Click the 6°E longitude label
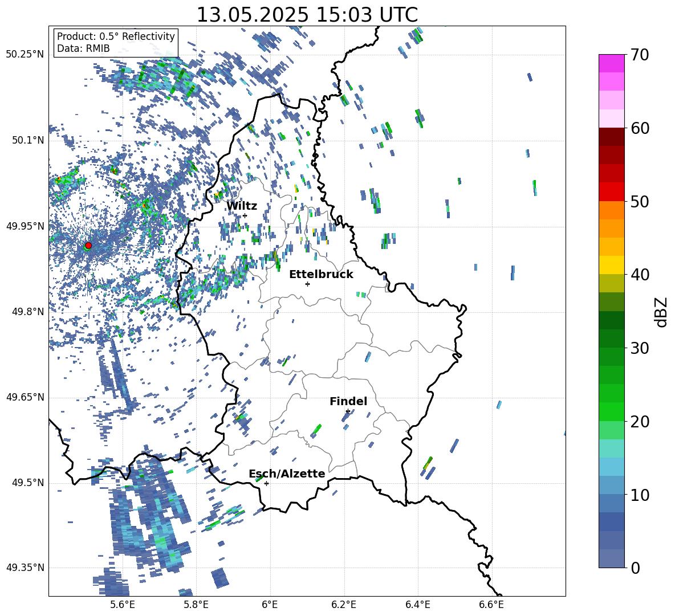 point(270,605)
